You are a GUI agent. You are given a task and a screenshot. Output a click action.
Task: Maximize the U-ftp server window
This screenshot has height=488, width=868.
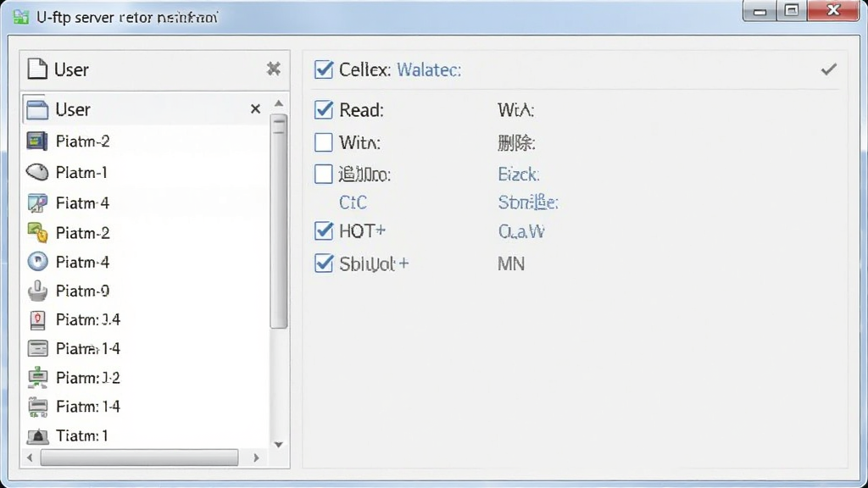792,10
